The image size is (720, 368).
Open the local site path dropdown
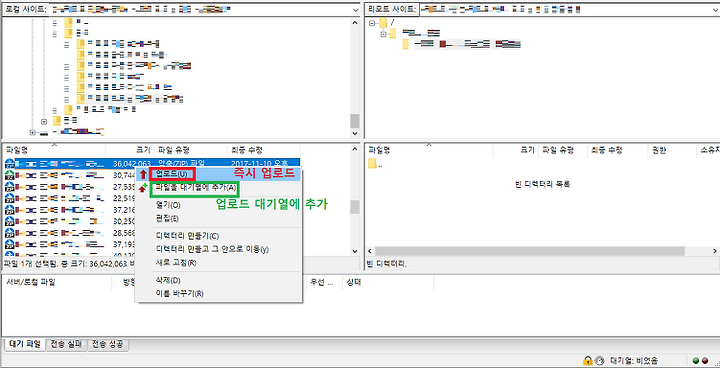[356, 9]
